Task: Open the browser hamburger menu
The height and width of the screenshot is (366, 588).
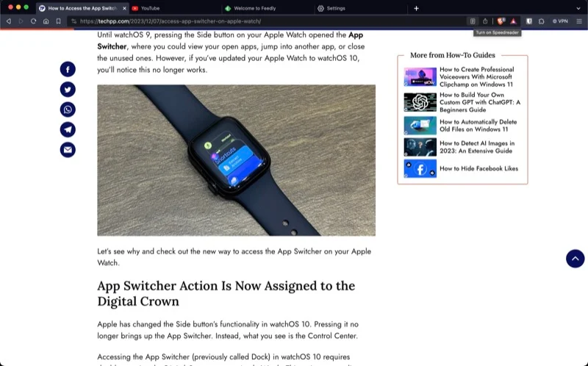Action: 579,21
